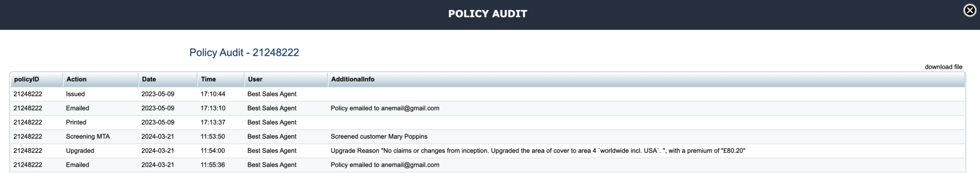The image size is (980, 173).
Task: Click the 17:10:44 time cell
Action: [213, 94]
